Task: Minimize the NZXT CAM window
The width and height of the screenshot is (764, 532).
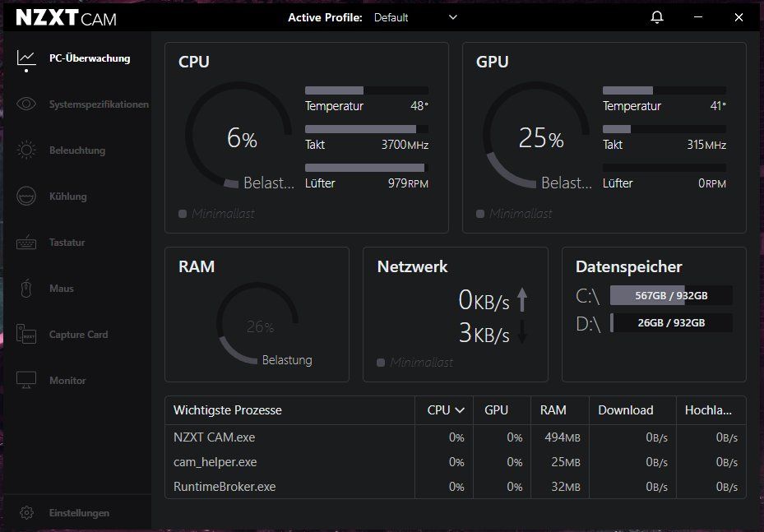Action: 698,17
